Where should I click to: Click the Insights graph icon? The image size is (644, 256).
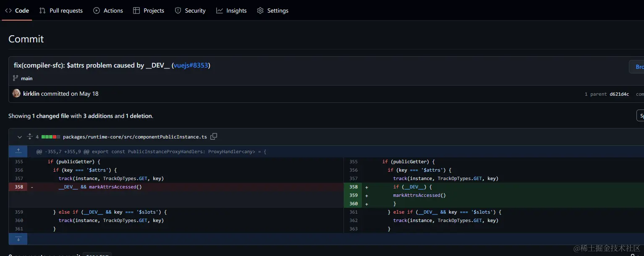click(x=220, y=10)
